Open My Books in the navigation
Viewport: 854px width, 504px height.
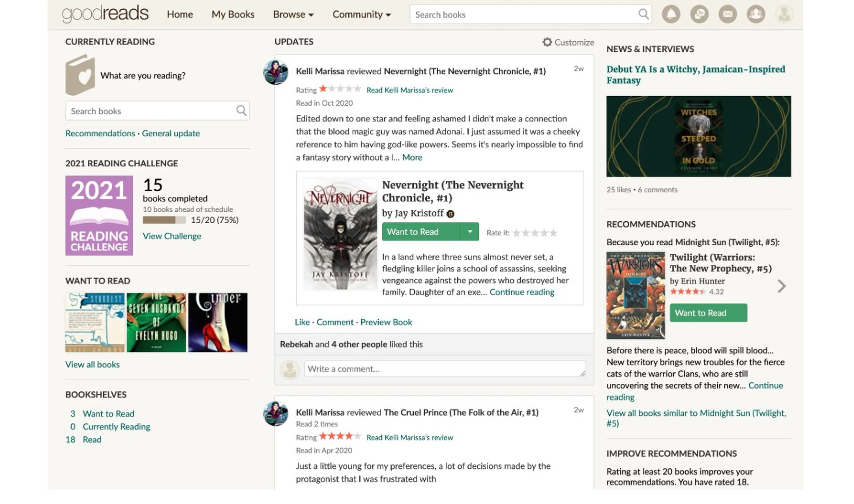[233, 14]
